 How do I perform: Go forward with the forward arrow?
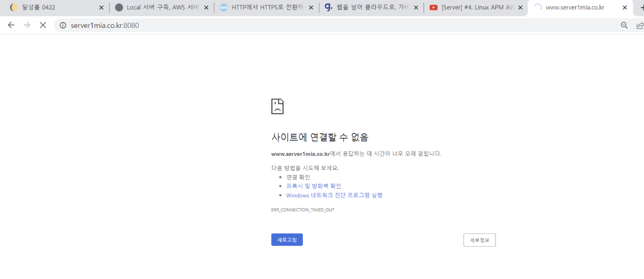tap(27, 25)
